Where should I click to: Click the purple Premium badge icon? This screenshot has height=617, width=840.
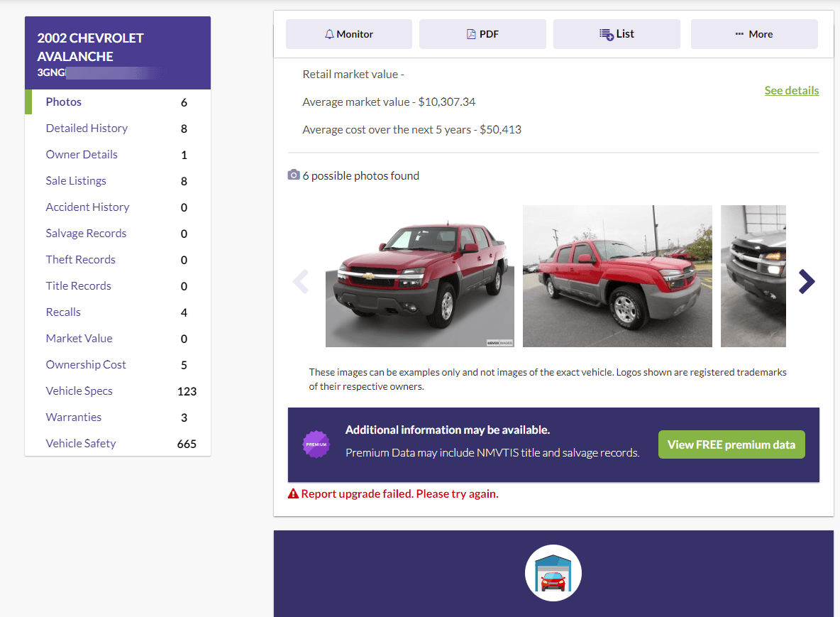(x=316, y=444)
